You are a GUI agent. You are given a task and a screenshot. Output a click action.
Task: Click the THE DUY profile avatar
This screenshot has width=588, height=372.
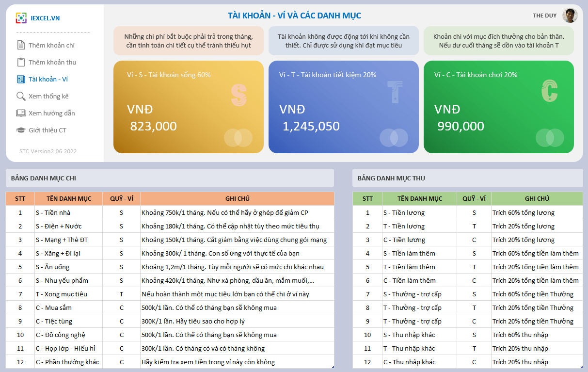pos(570,16)
